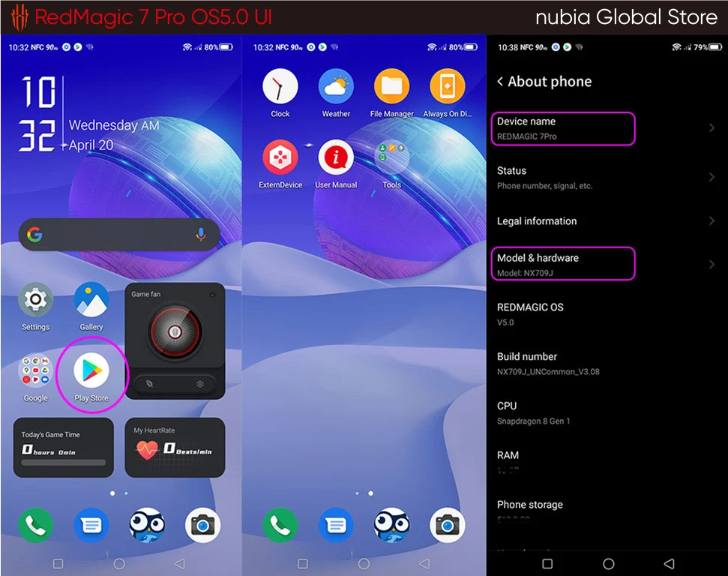Tap recents square button on About phone screen
The height and width of the screenshot is (576, 728).
coord(547,564)
